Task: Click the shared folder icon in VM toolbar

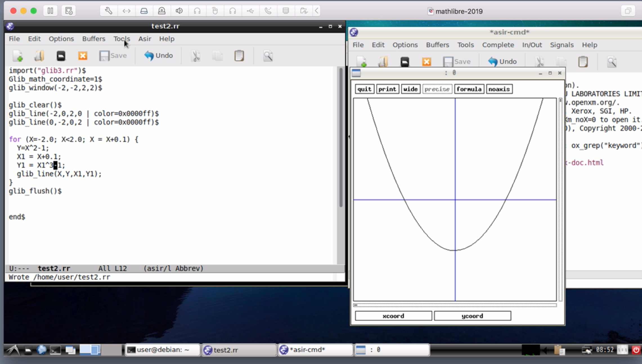Action: pyautogui.click(x=304, y=11)
